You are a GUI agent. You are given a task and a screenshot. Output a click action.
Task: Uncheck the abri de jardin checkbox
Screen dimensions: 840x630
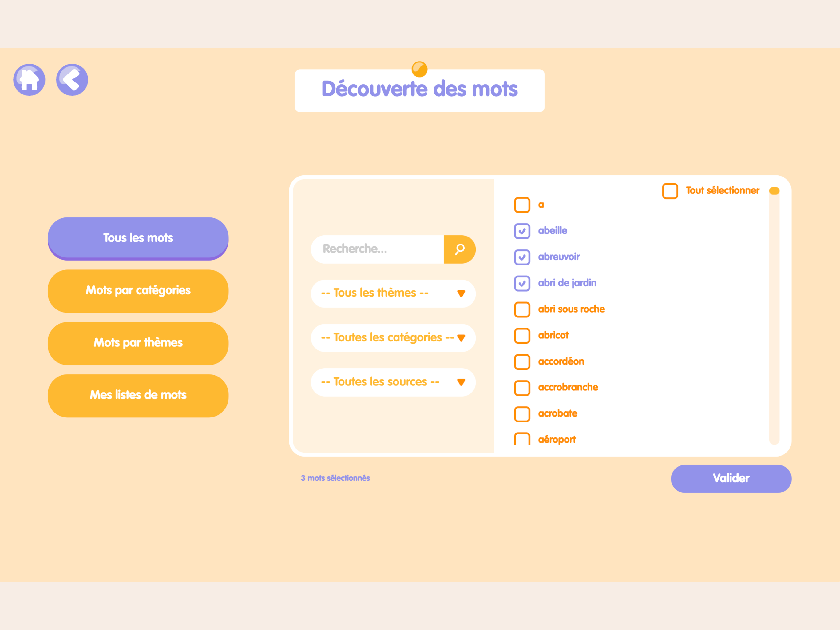[x=522, y=283]
